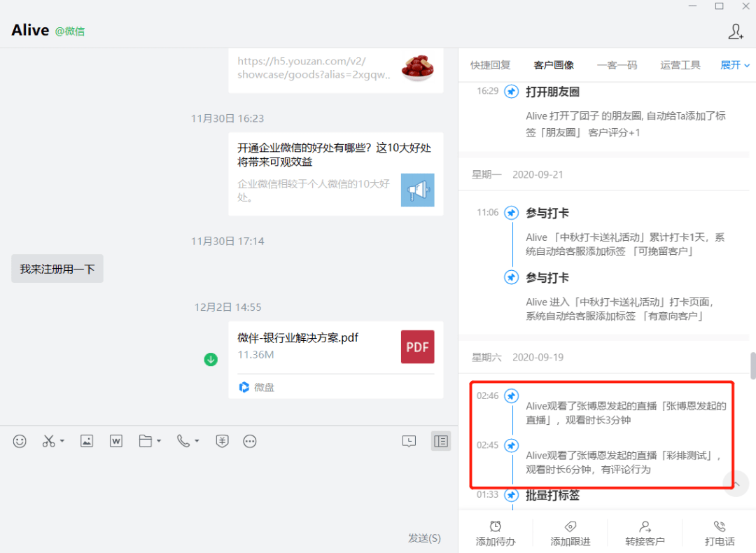The width and height of the screenshot is (756, 553).
Task: Click the send image icon
Action: tap(87, 441)
